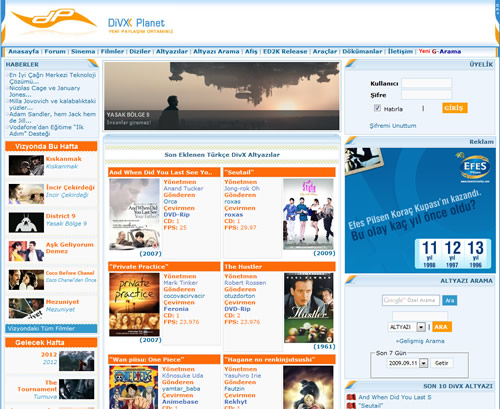Expand the 2009.09.11 date dropdown
This screenshot has height=409, width=500.
423,363
